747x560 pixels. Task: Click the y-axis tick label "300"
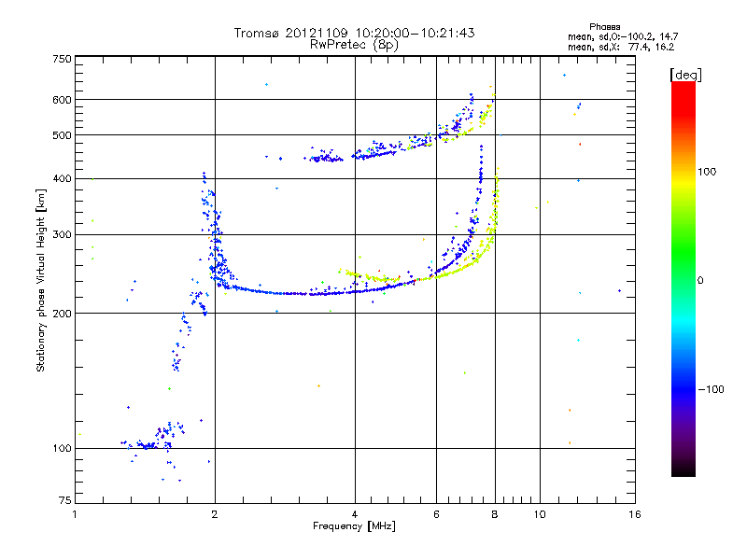pyautogui.click(x=62, y=234)
